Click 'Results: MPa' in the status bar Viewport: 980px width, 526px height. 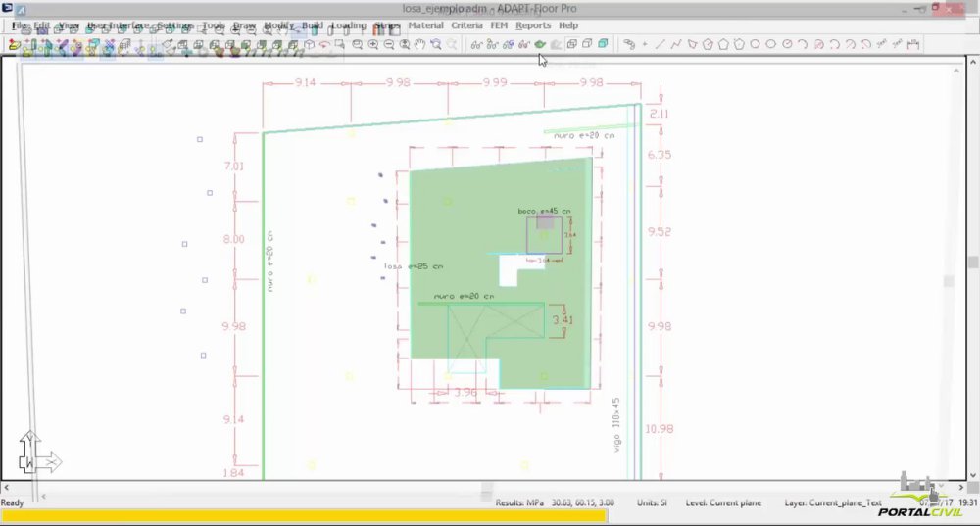pyautogui.click(x=519, y=502)
